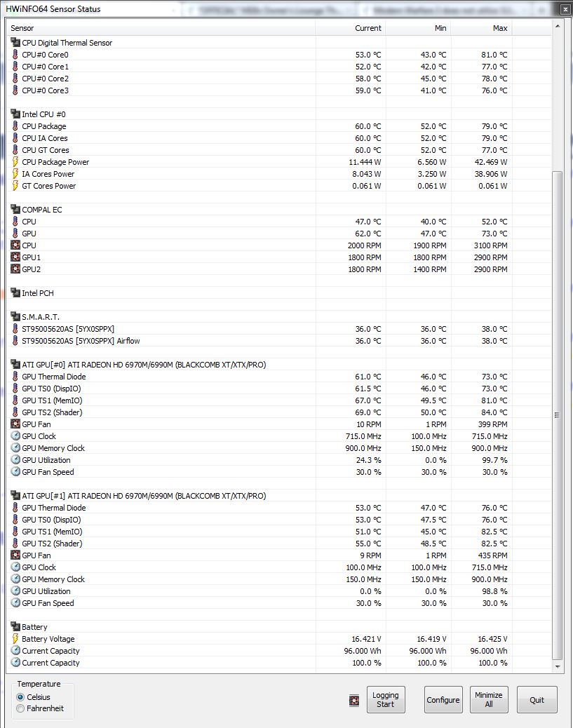Click the COMPAL EC group icon
This screenshot has width=573, height=728.
point(15,210)
